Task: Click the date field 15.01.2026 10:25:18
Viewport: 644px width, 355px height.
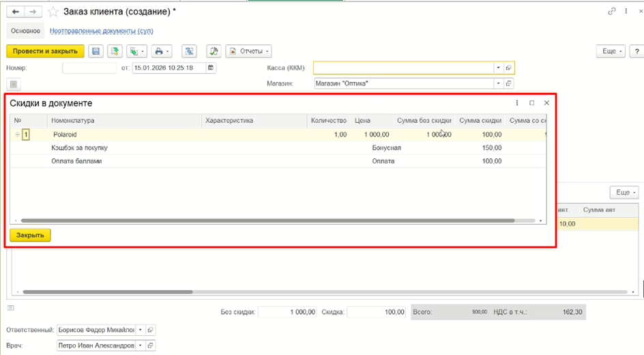Action: coord(169,68)
